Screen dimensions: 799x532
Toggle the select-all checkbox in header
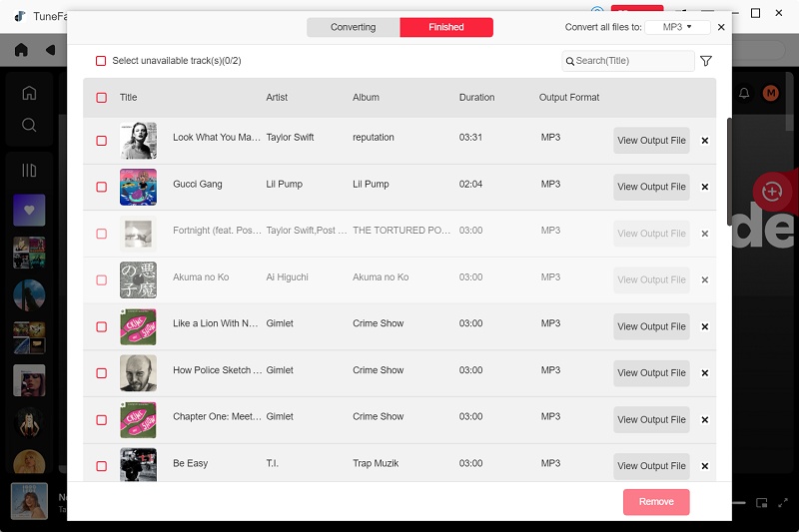tap(101, 98)
